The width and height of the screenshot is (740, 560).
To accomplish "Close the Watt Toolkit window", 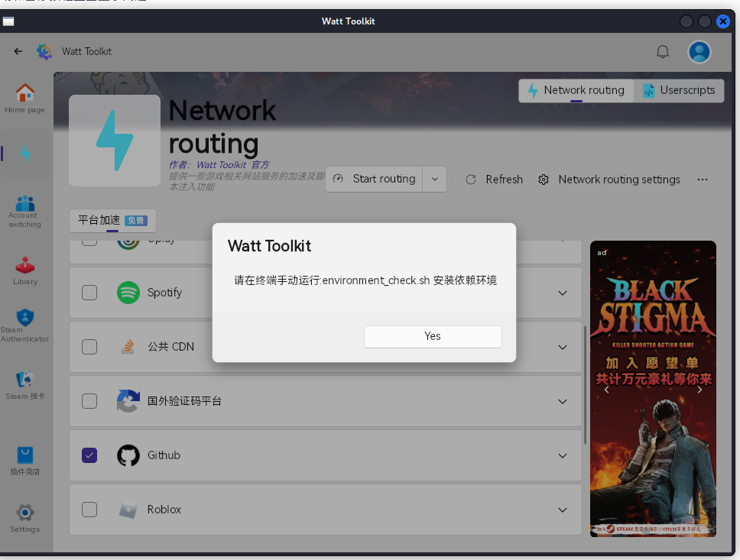I will [722, 21].
